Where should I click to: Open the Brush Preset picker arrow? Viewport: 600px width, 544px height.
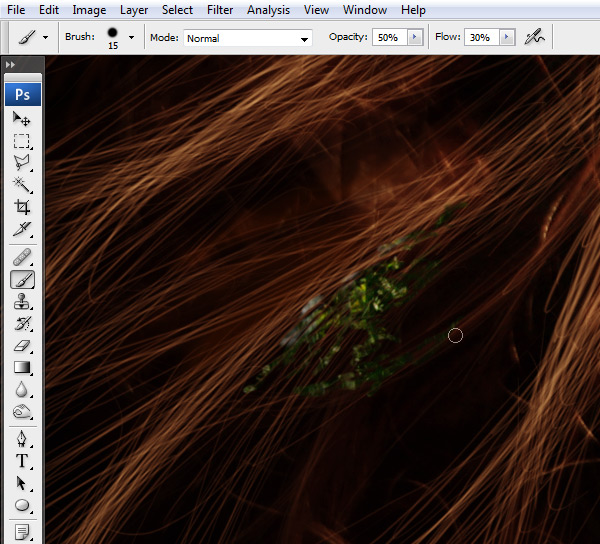[x=132, y=37]
